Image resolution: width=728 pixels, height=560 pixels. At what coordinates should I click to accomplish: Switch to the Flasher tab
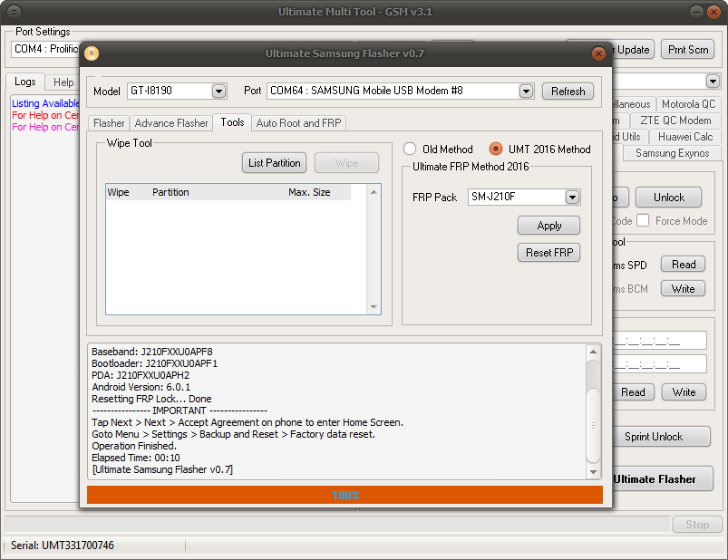pyautogui.click(x=109, y=123)
